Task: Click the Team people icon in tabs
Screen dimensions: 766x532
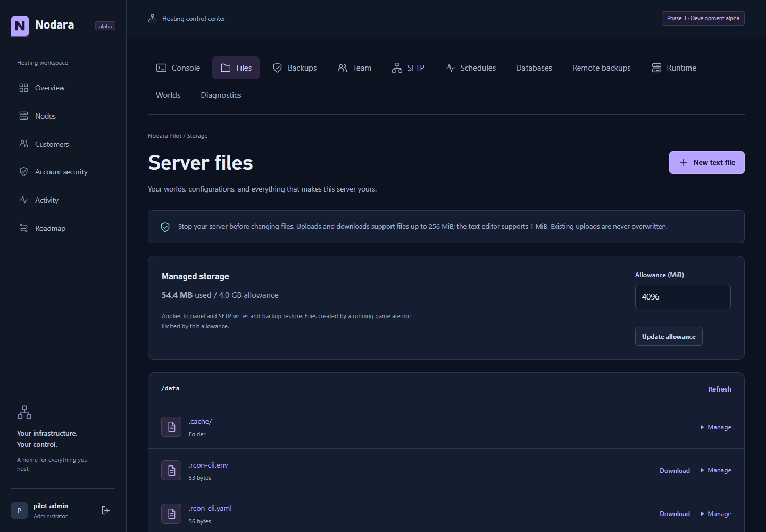Action: point(342,68)
